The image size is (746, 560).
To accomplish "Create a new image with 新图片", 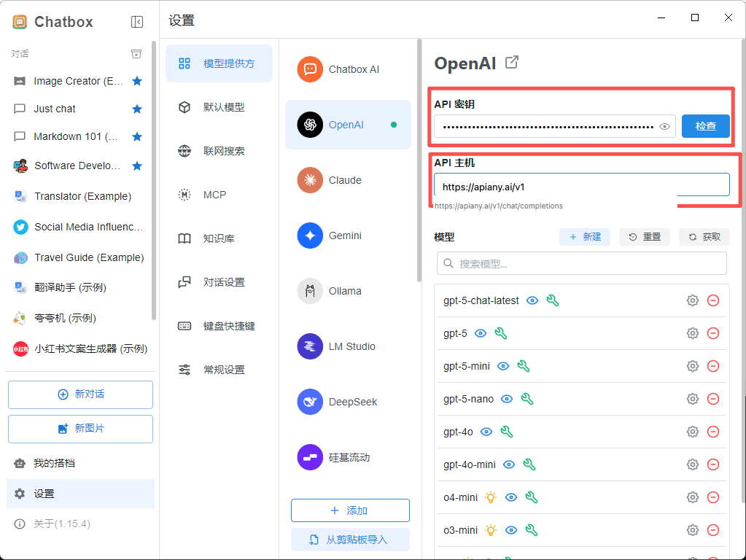I will coord(80,429).
